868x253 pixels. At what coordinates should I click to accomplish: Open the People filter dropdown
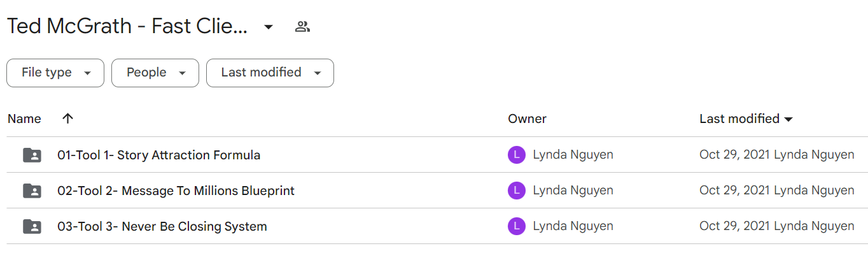coord(155,73)
